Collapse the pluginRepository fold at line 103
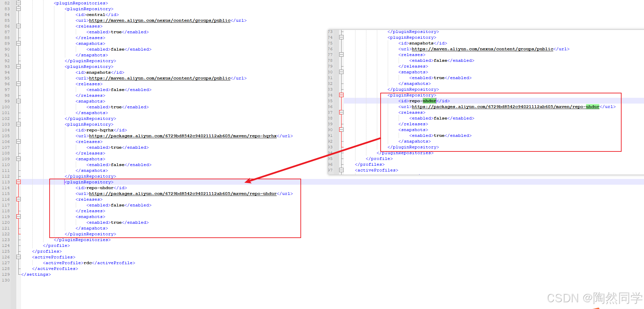Viewport: 644px width, 309px height. [x=19, y=124]
